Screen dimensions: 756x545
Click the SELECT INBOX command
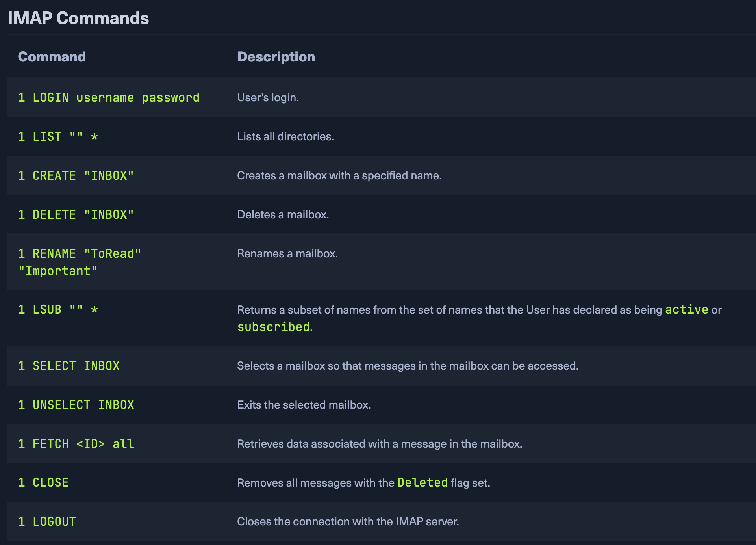(69, 366)
